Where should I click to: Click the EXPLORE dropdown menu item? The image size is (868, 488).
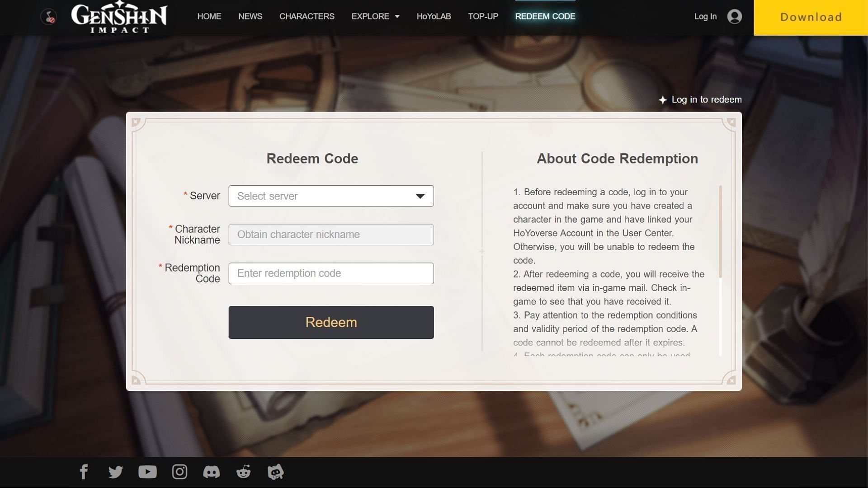coord(375,16)
